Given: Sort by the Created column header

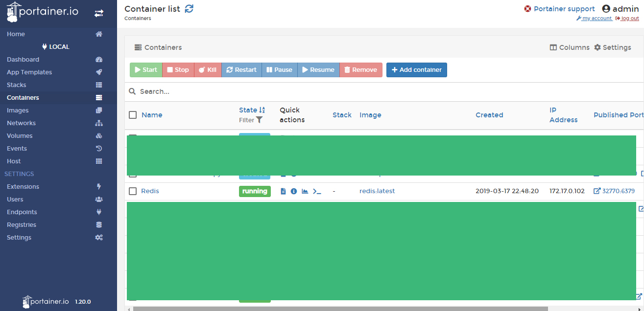Looking at the screenshot, I should [x=489, y=115].
